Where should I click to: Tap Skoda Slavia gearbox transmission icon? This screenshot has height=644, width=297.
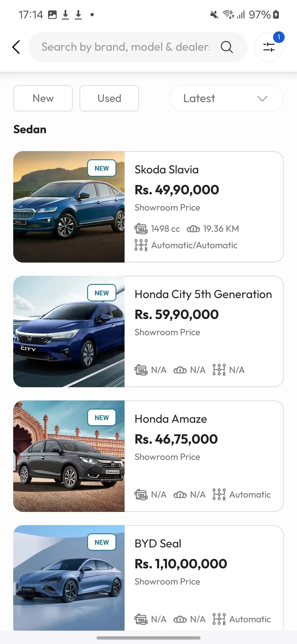[x=141, y=245]
